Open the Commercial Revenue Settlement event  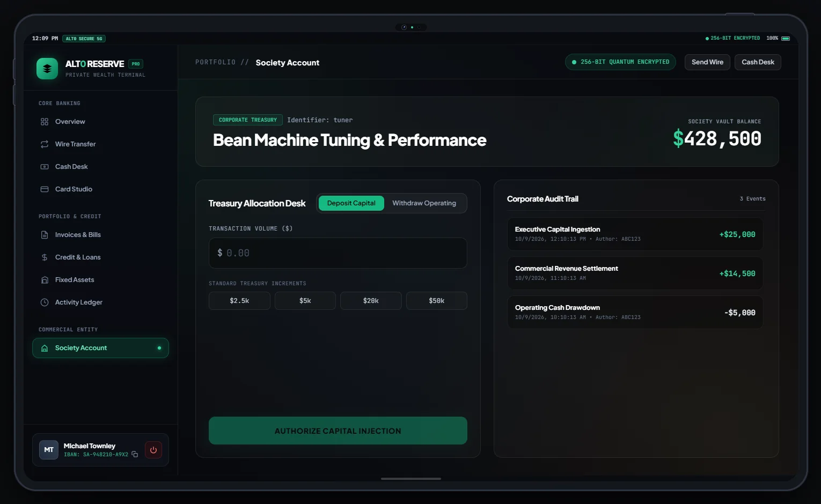click(x=635, y=273)
